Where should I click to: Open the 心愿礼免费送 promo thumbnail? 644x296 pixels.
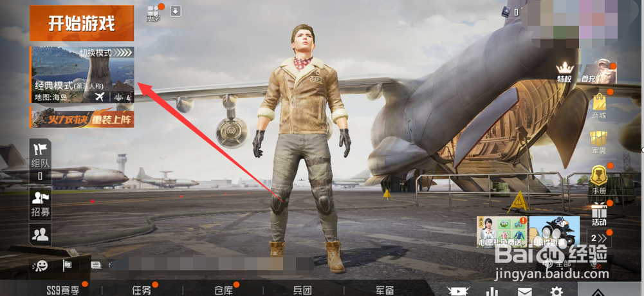501,232
